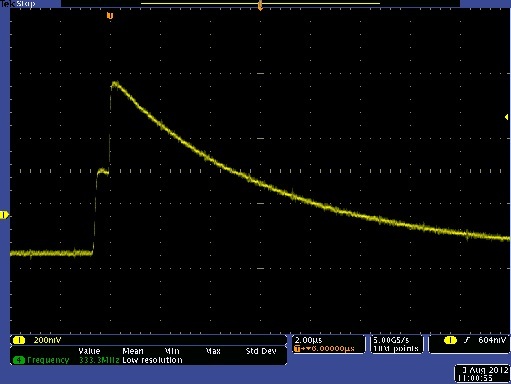Click the orange T delay icon before 0.00000µs
Image resolution: width=511 pixels, height=384 pixels.
tap(300, 349)
